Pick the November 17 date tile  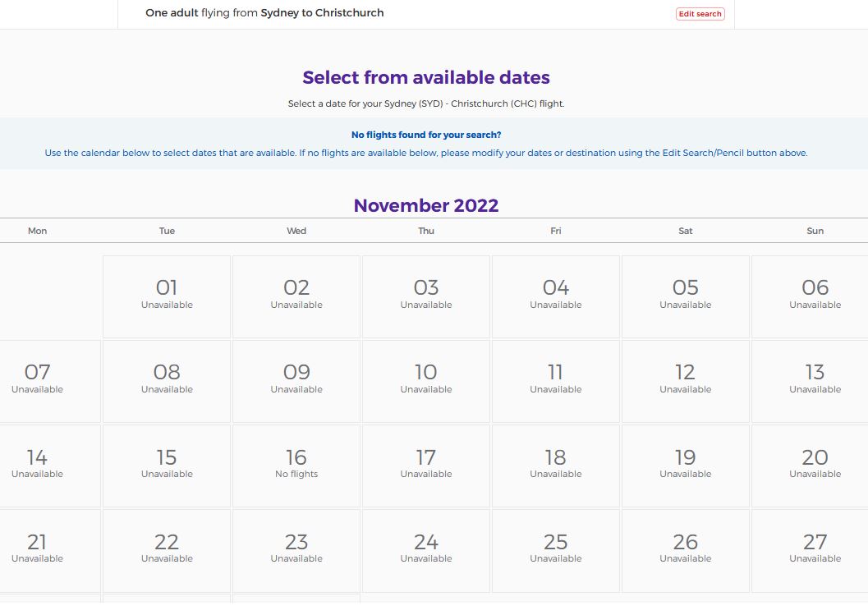click(426, 465)
